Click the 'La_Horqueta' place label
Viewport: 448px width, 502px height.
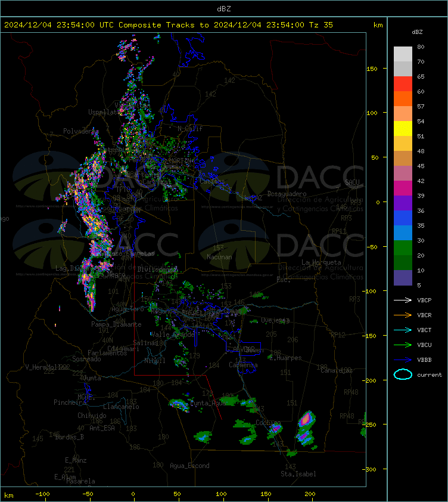(x=321, y=262)
